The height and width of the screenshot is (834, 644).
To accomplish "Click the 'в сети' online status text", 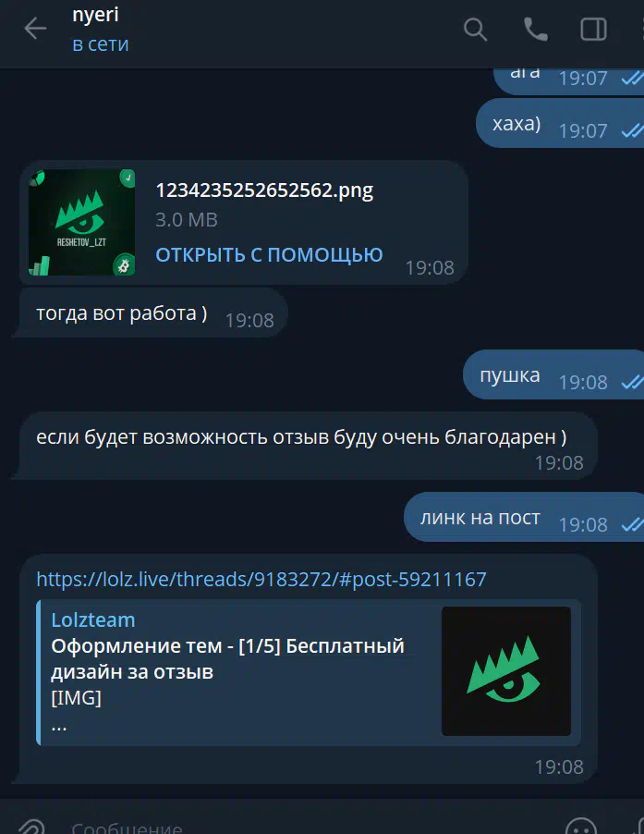I will pos(101,44).
